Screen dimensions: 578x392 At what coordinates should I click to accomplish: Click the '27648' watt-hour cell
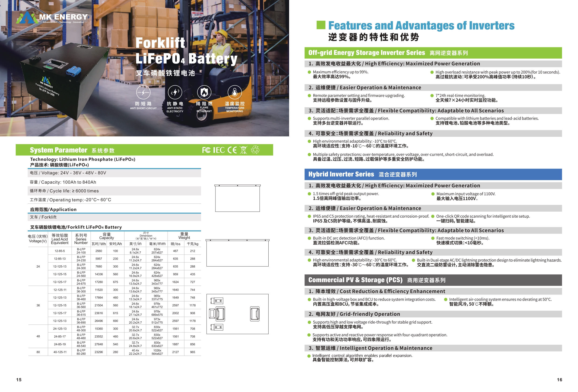[x=99, y=344]
